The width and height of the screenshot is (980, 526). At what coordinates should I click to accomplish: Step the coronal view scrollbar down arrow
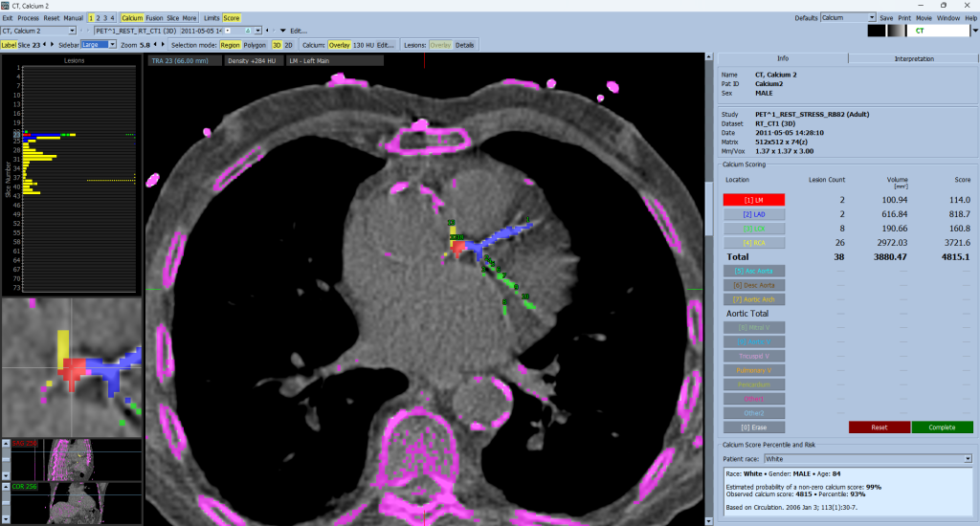[x=6, y=518]
